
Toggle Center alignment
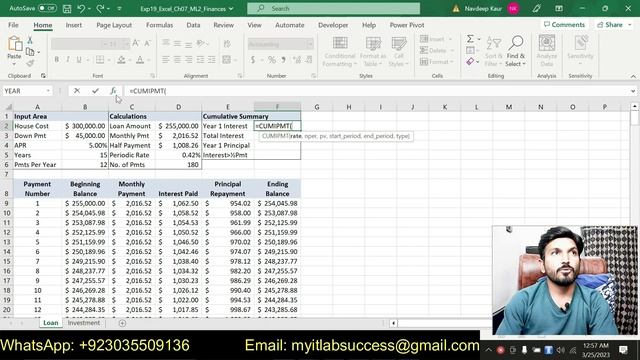coord(177,60)
